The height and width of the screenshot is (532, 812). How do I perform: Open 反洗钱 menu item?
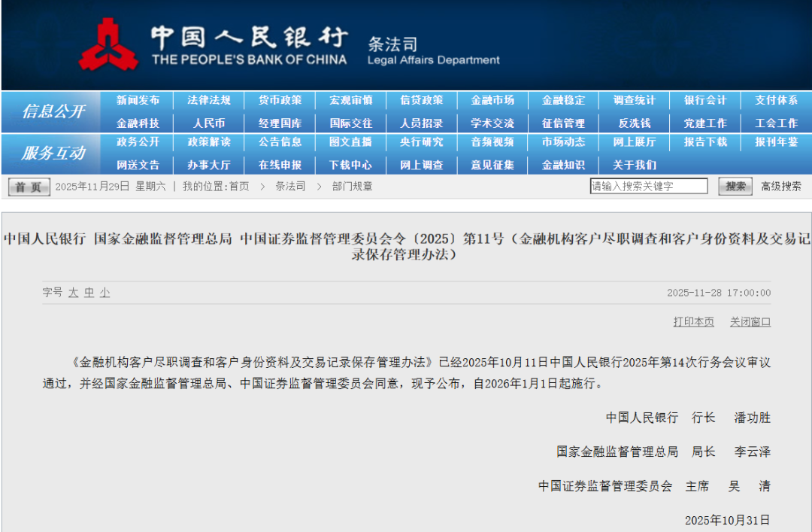(635, 123)
